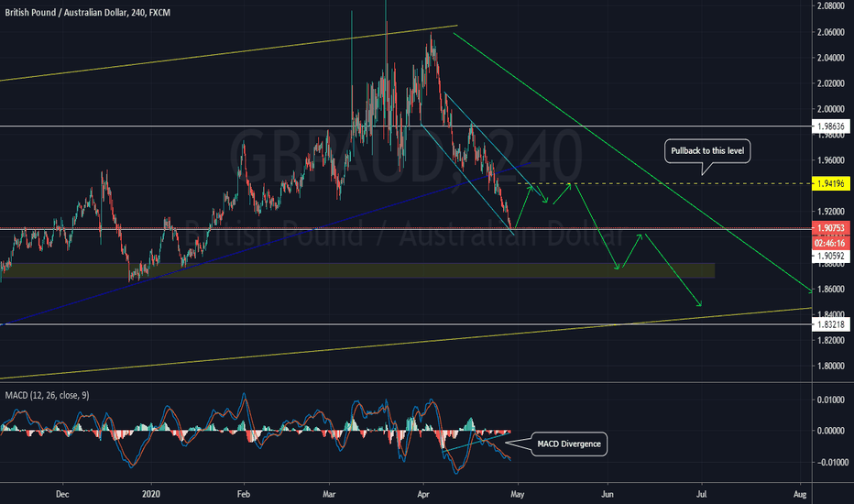The height and width of the screenshot is (504, 854).
Task: Select the 1.98636 price label
Action: (x=830, y=126)
